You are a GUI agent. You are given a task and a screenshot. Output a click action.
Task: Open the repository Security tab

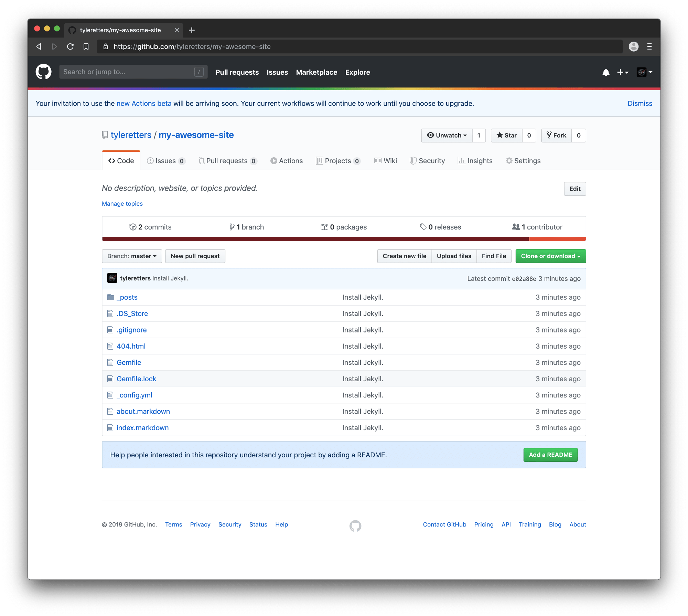coord(427,161)
